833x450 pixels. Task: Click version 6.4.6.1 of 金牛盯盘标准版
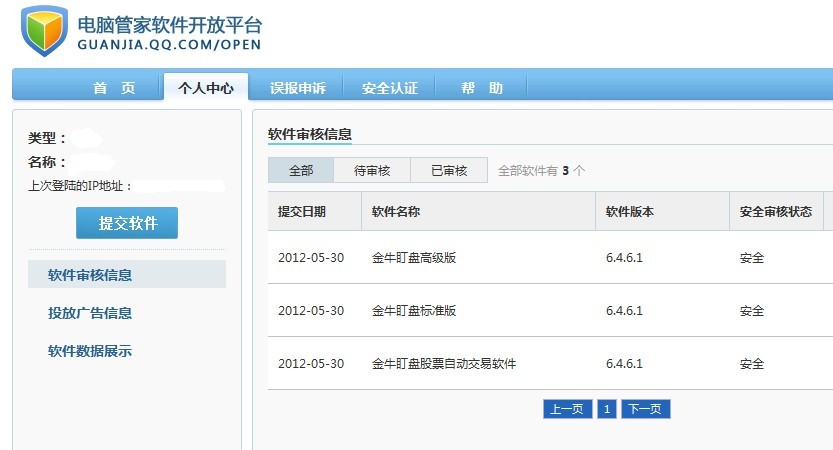624,311
